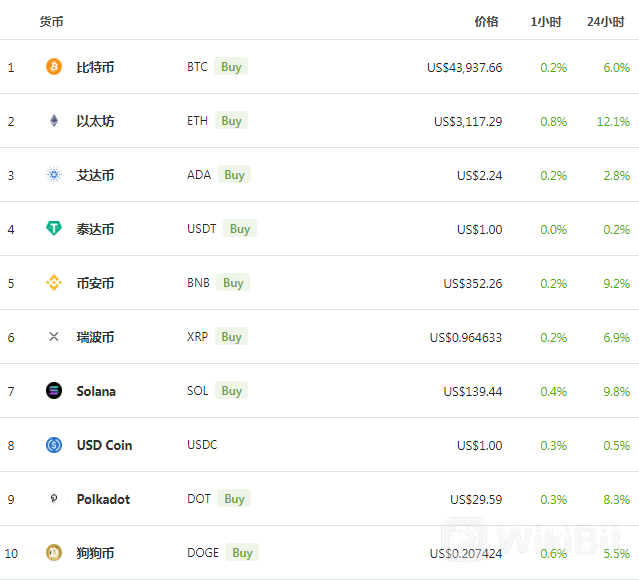This screenshot has height=580, width=639.
Task: Click the Cardano ADA logo icon
Action: point(54,175)
